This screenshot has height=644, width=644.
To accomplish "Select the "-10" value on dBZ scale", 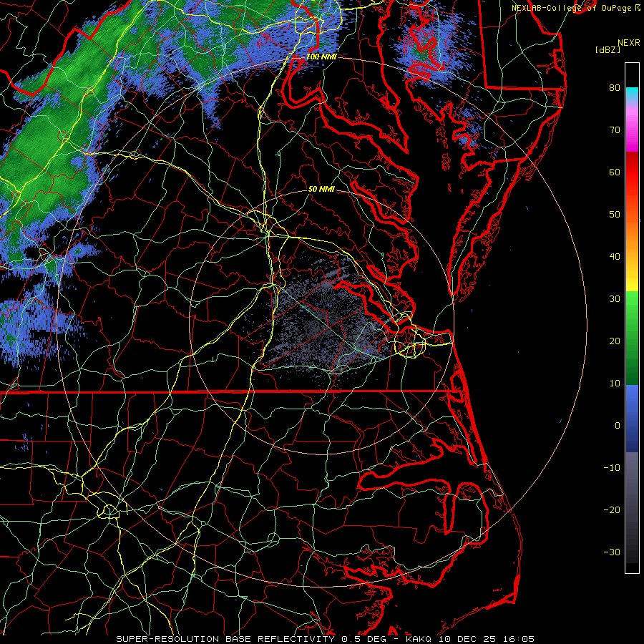I will (612, 468).
